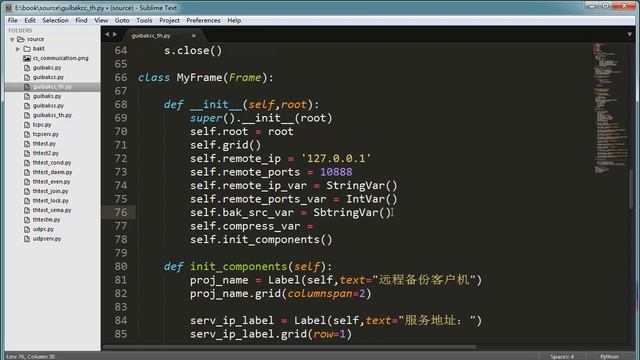640x360 pixels.
Task: Click 'Line 76, Column 30' in status bar
Action: click(31, 356)
